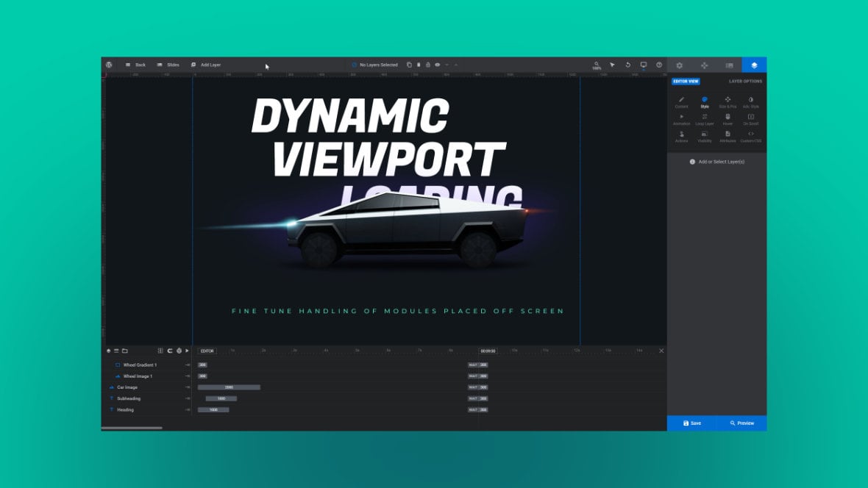
Task: Click the delete layer trash icon
Action: pos(419,65)
